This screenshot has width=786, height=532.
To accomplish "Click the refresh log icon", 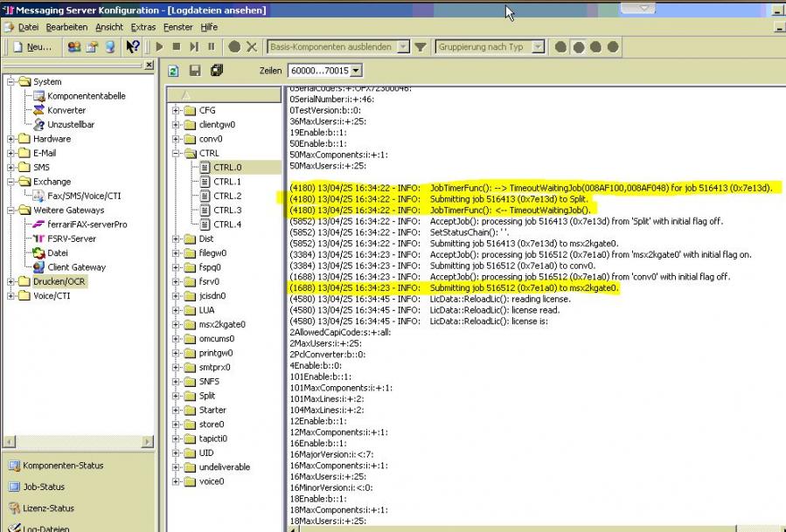I will pyautogui.click(x=174, y=71).
